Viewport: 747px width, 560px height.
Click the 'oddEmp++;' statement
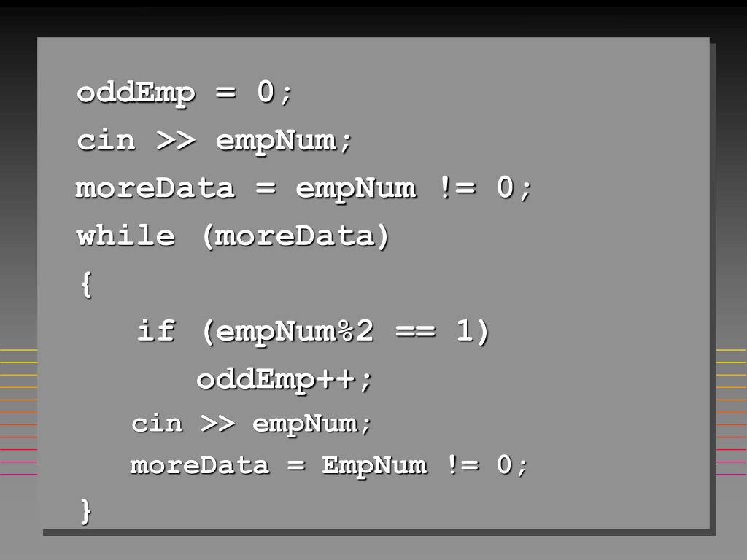(285, 381)
